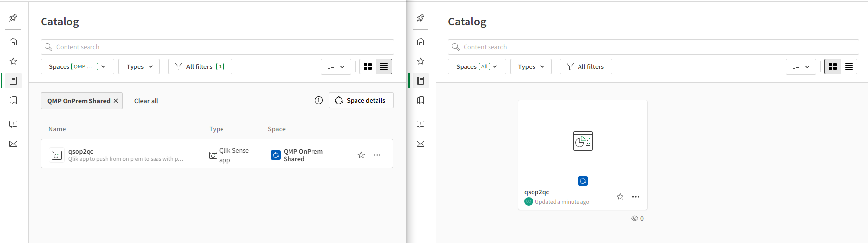Favorite qsop2qc row with star icon
Image resolution: width=868 pixels, height=243 pixels.
[361, 155]
